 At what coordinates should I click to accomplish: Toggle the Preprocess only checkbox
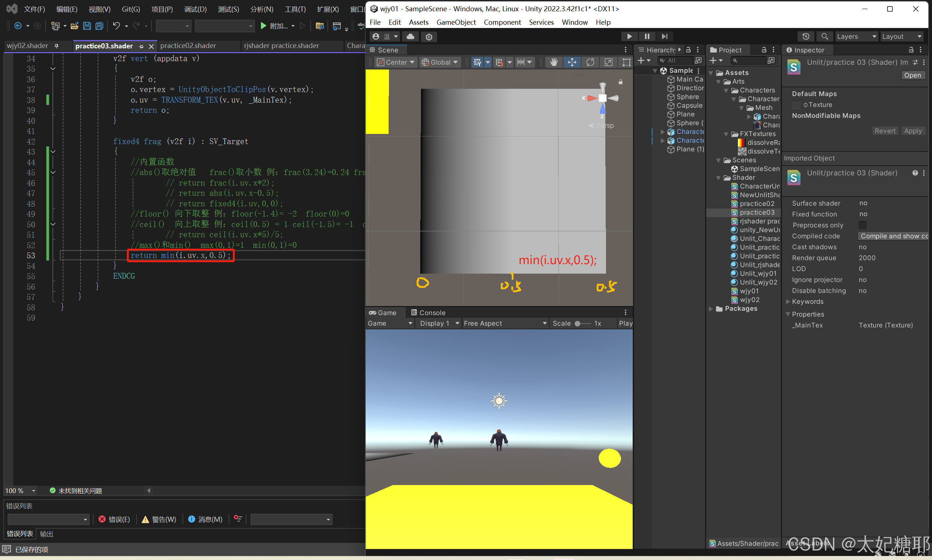coord(862,225)
